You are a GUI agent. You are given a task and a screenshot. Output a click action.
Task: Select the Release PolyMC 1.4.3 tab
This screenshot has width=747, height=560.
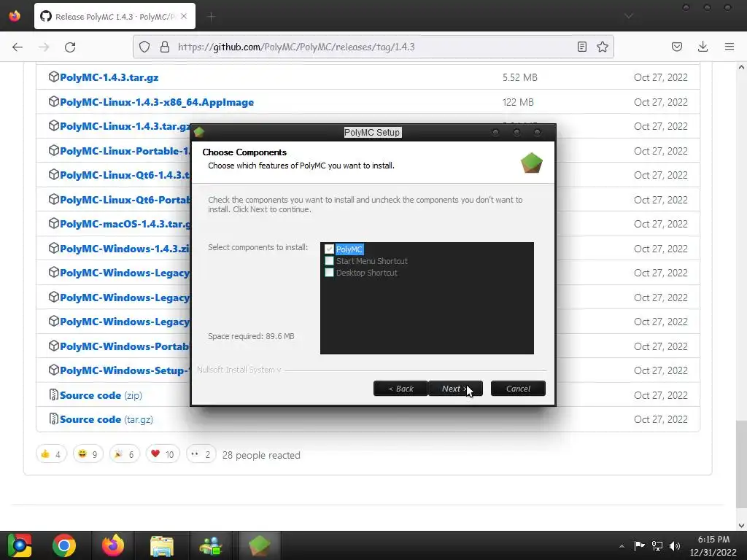(x=115, y=16)
